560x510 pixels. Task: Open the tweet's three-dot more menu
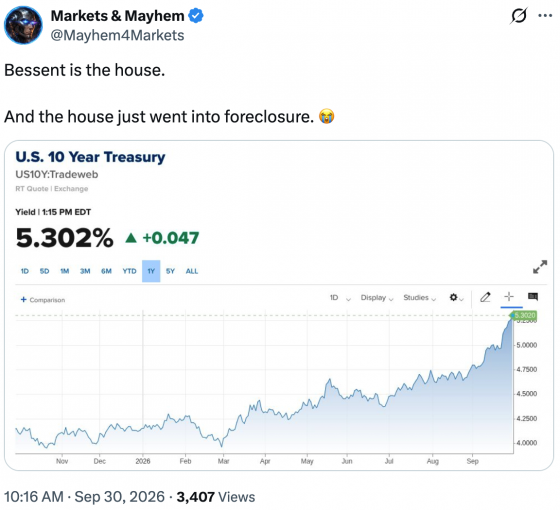click(x=545, y=15)
